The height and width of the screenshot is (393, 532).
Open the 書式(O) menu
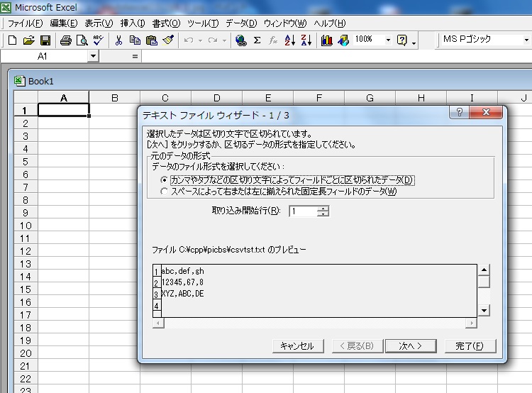coord(166,23)
